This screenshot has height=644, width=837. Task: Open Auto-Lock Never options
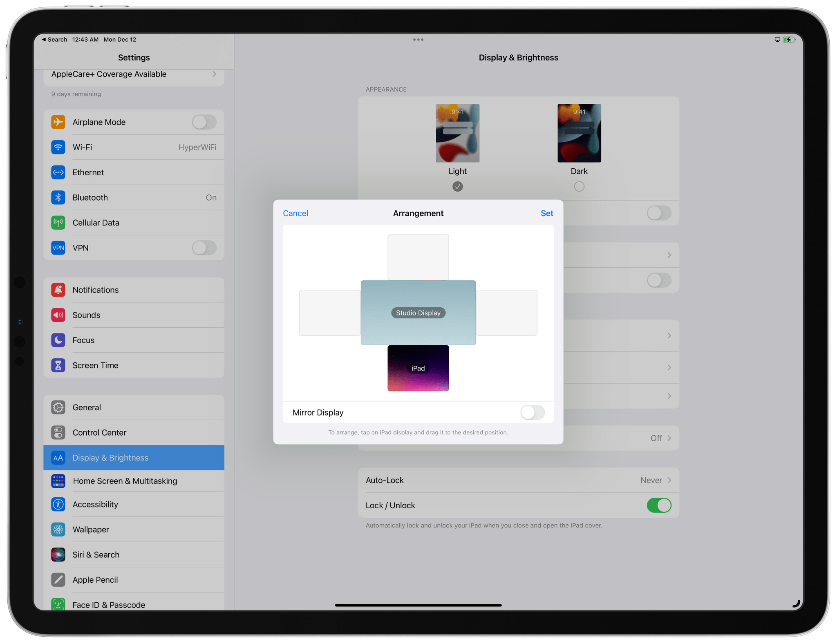pos(518,480)
